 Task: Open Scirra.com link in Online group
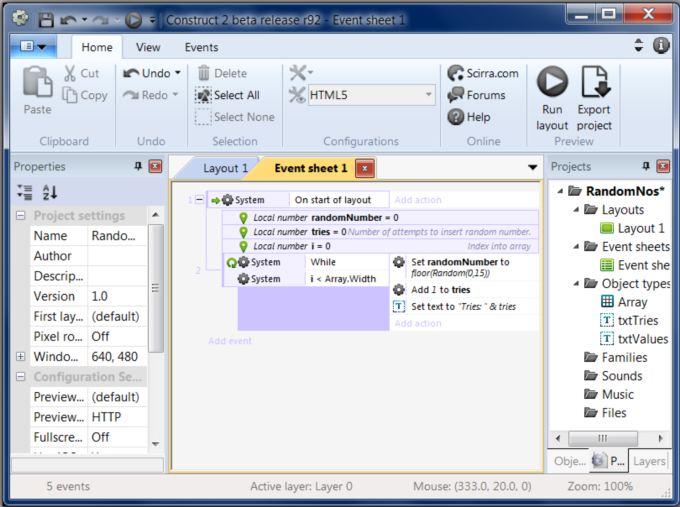(x=483, y=73)
